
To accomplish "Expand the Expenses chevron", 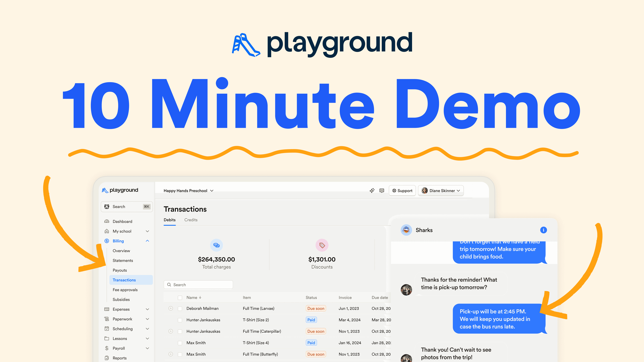I will pos(148,309).
